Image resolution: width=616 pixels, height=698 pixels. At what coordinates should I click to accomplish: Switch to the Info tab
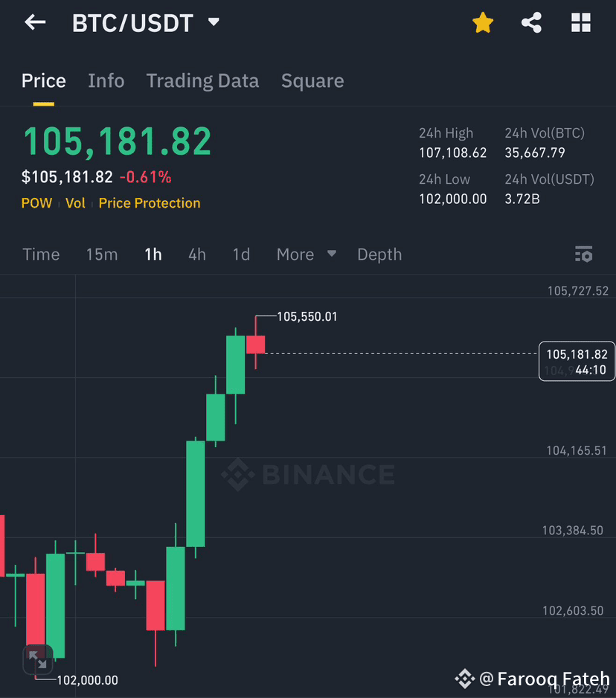(106, 81)
